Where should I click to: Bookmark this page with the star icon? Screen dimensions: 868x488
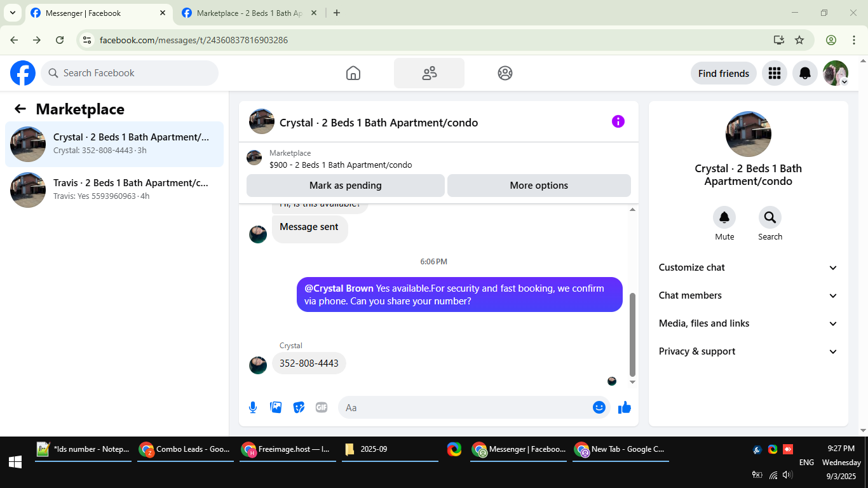799,40
